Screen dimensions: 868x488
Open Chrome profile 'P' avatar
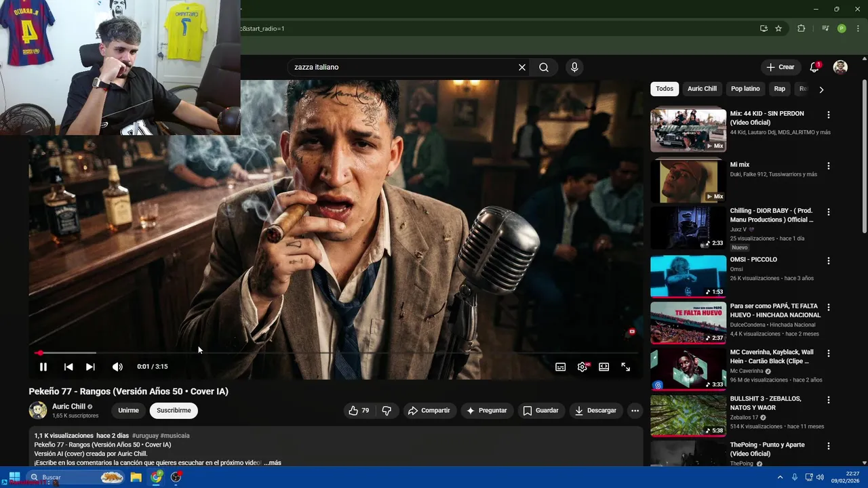[x=842, y=28]
